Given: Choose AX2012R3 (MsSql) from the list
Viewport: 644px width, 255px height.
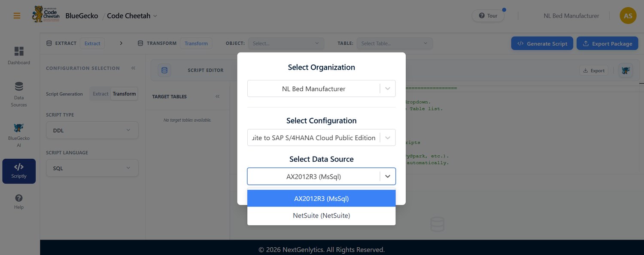Looking at the screenshot, I should pyautogui.click(x=321, y=199).
